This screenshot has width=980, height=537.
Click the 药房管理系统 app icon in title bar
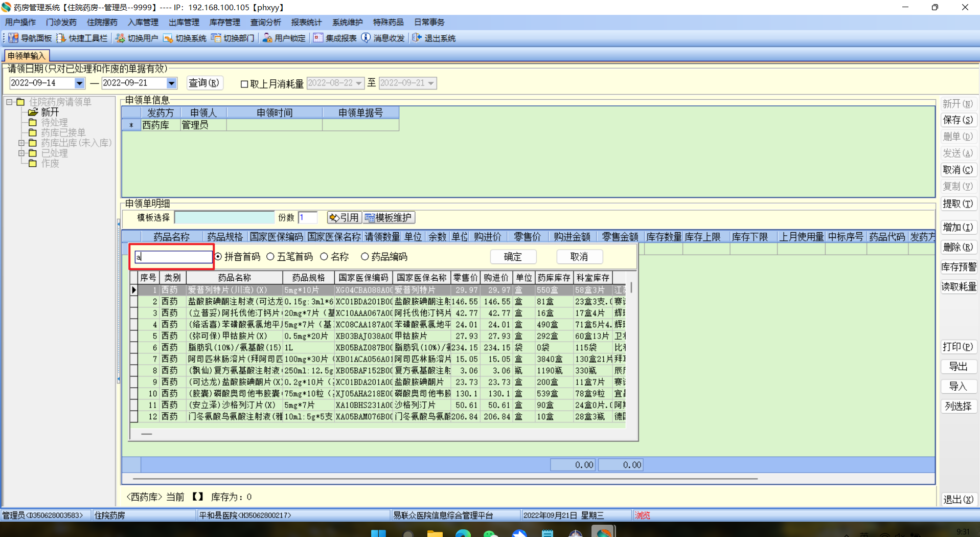6,7
